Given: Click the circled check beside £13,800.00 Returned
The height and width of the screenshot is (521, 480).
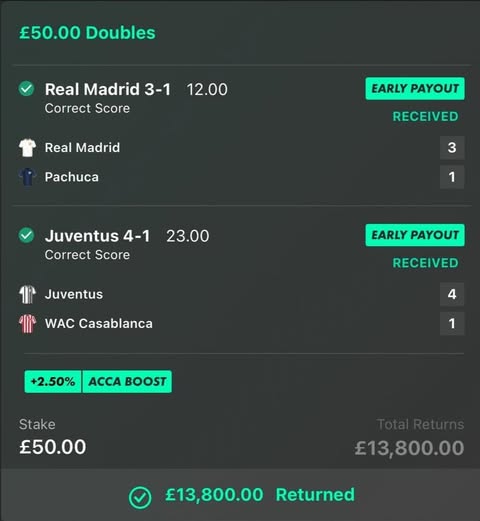Looking at the screenshot, I should (x=140, y=498).
